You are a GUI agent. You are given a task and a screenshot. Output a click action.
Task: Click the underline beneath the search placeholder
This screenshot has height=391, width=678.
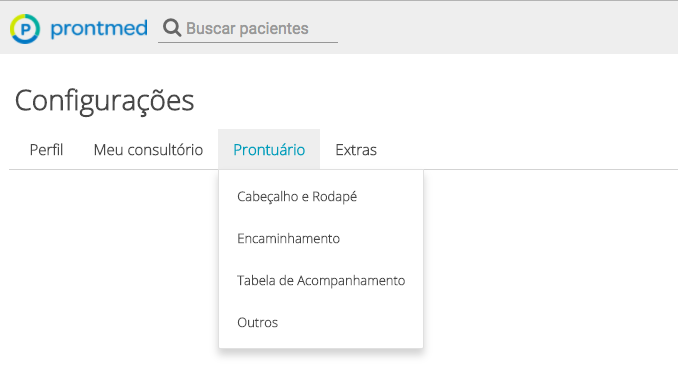[x=248, y=42]
